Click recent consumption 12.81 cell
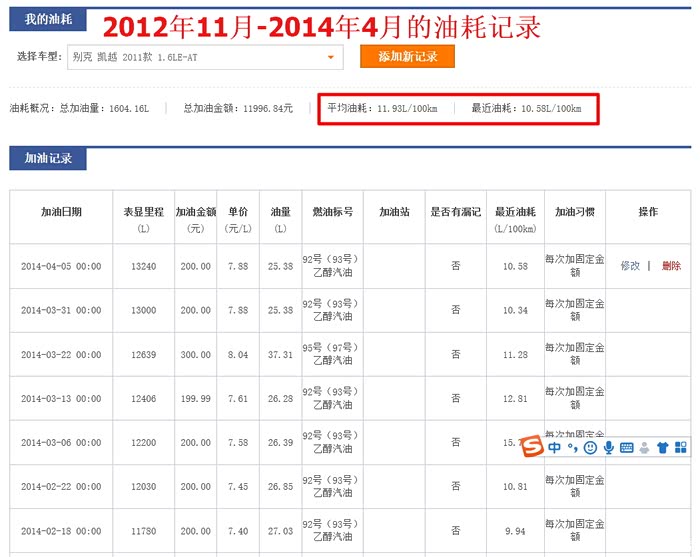Screen dimensions: 700x557 click(515, 399)
